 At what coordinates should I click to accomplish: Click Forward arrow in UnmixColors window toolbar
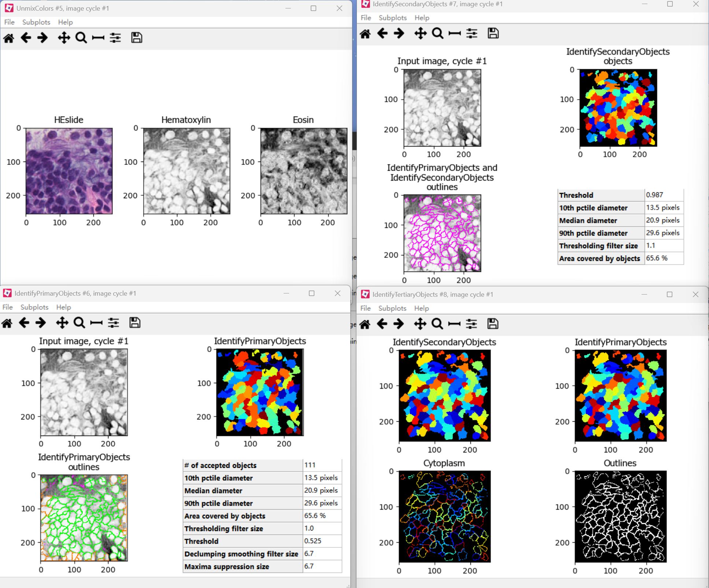(43, 38)
